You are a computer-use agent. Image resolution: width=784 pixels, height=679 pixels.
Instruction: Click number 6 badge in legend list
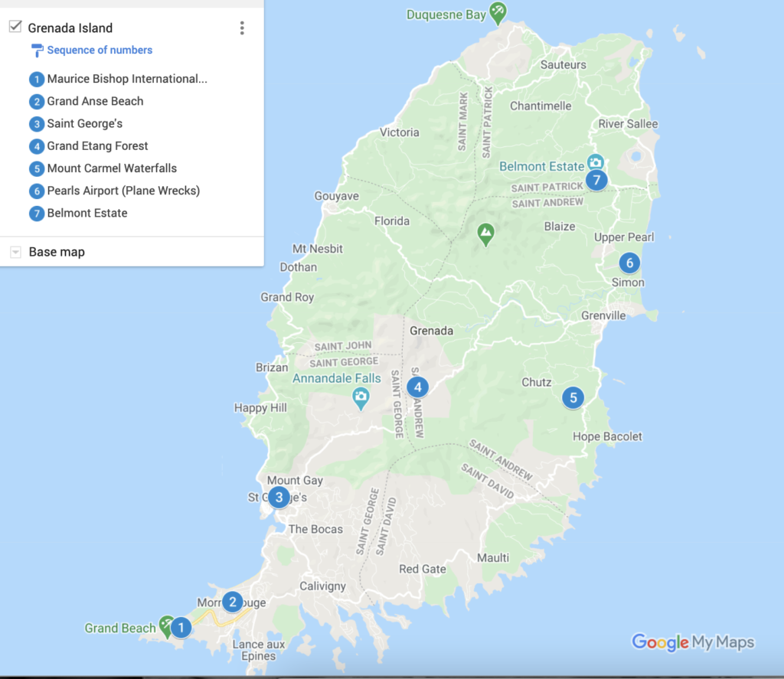[37, 191]
